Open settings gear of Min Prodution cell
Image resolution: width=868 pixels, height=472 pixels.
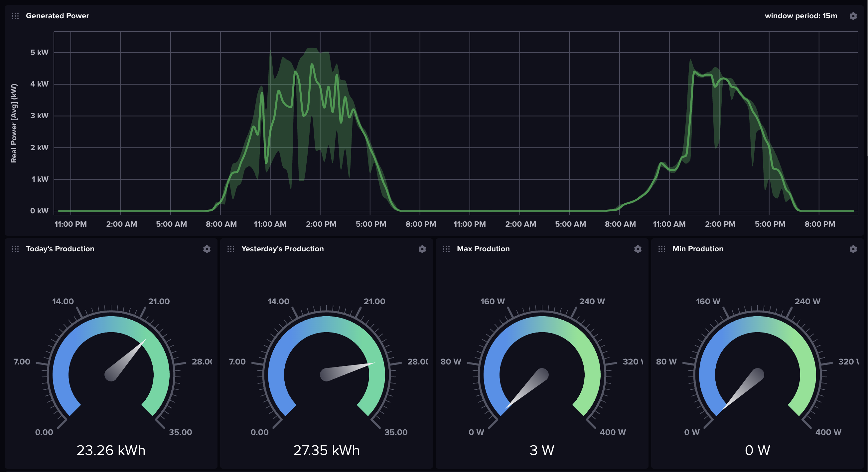point(853,249)
